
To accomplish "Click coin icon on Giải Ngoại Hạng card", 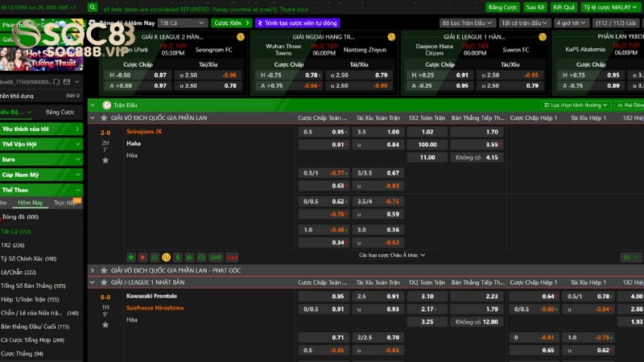I will pos(391,37).
